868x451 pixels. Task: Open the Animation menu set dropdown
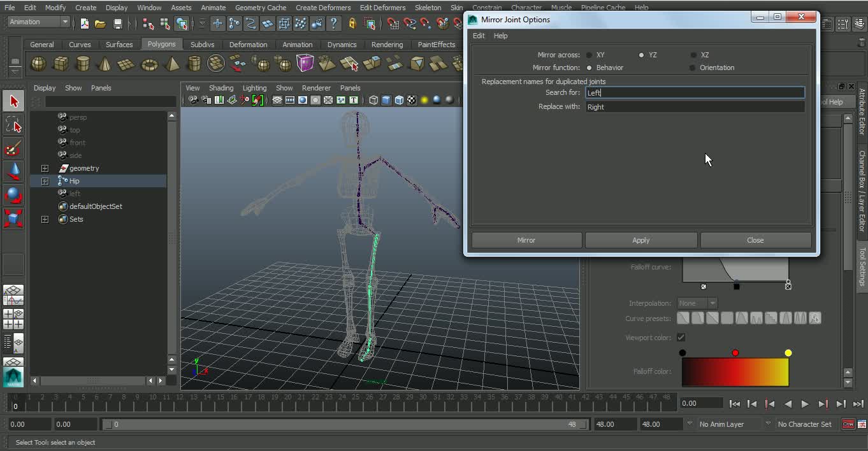point(38,22)
